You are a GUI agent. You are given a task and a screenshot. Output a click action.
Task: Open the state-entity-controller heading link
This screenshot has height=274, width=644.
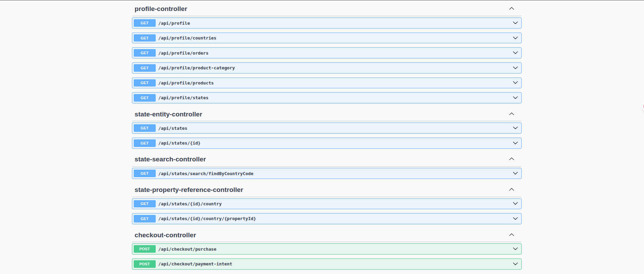(168, 114)
